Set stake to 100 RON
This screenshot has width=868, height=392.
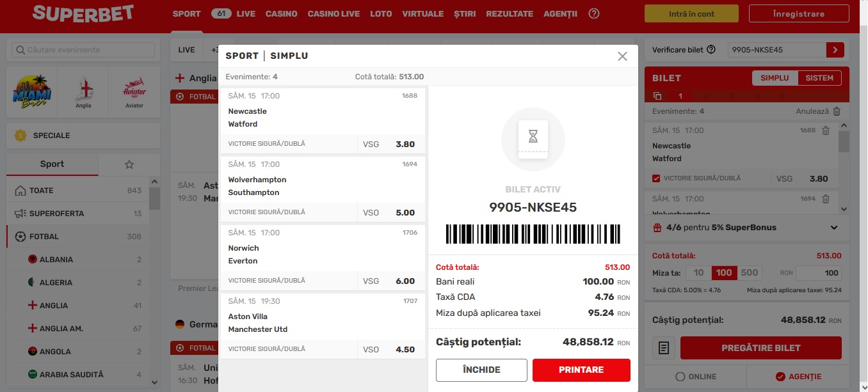click(724, 273)
